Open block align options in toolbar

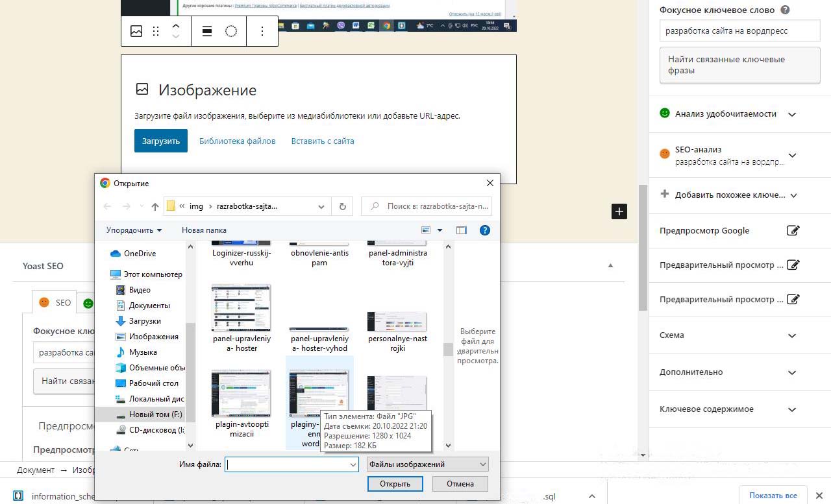click(207, 31)
